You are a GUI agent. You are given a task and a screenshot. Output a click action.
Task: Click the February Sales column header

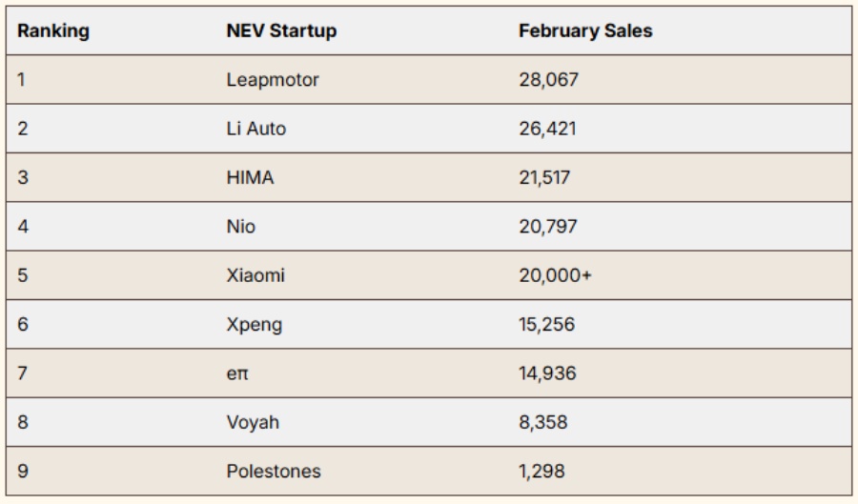pos(585,30)
